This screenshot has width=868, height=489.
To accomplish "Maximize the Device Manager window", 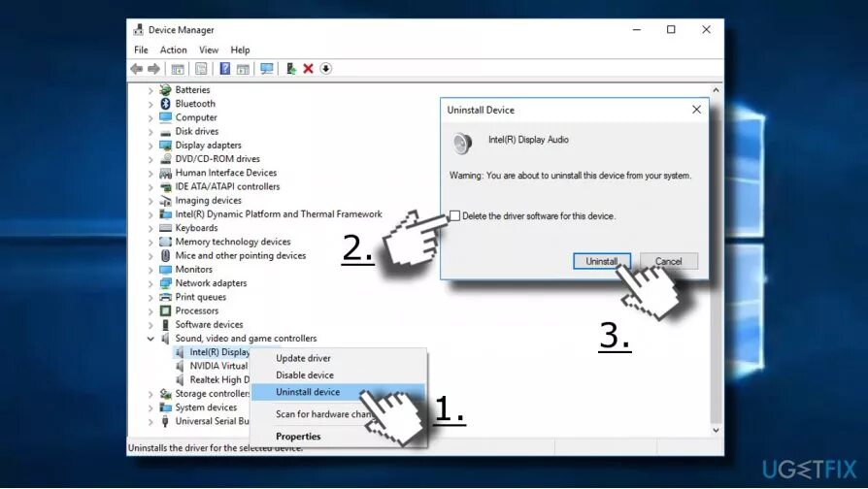I will pos(671,29).
